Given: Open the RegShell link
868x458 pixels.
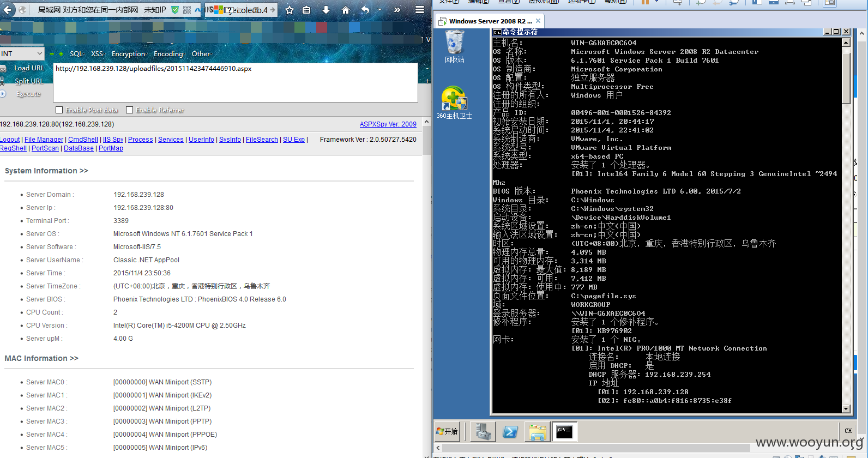Looking at the screenshot, I should [x=13, y=148].
